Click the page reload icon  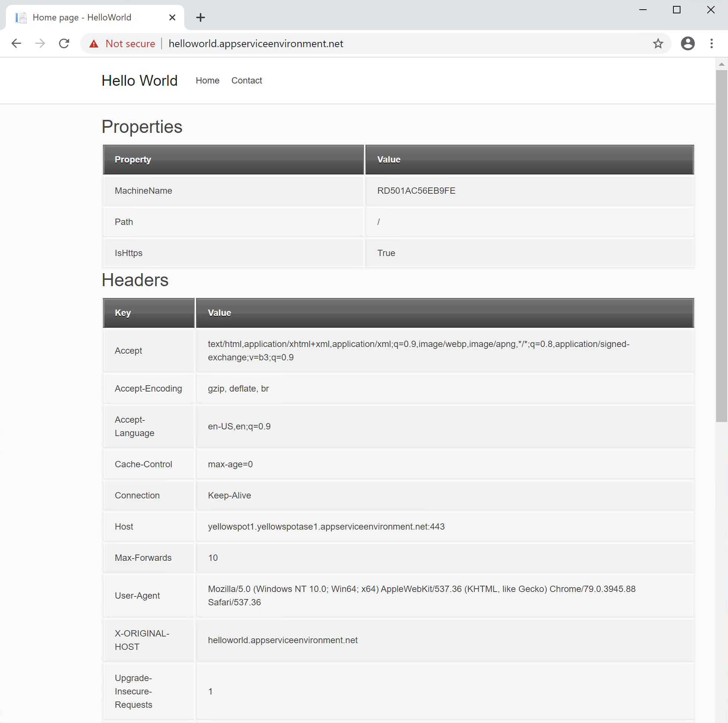(x=64, y=44)
